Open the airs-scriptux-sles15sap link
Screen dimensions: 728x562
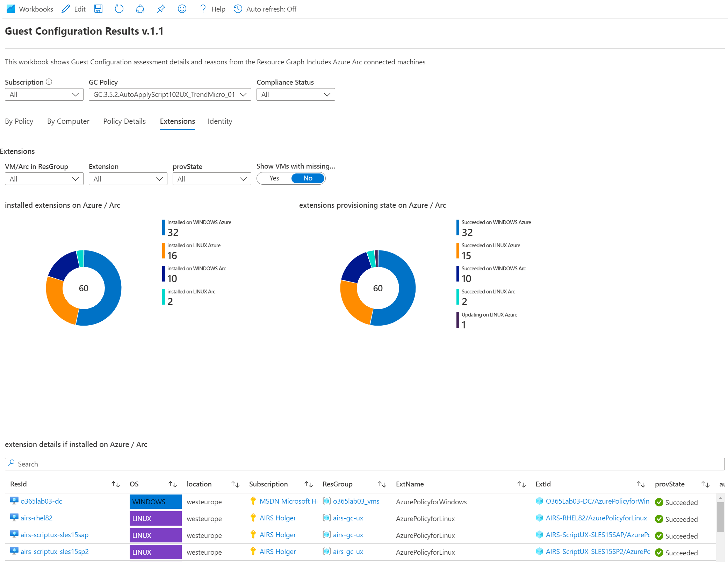click(55, 535)
